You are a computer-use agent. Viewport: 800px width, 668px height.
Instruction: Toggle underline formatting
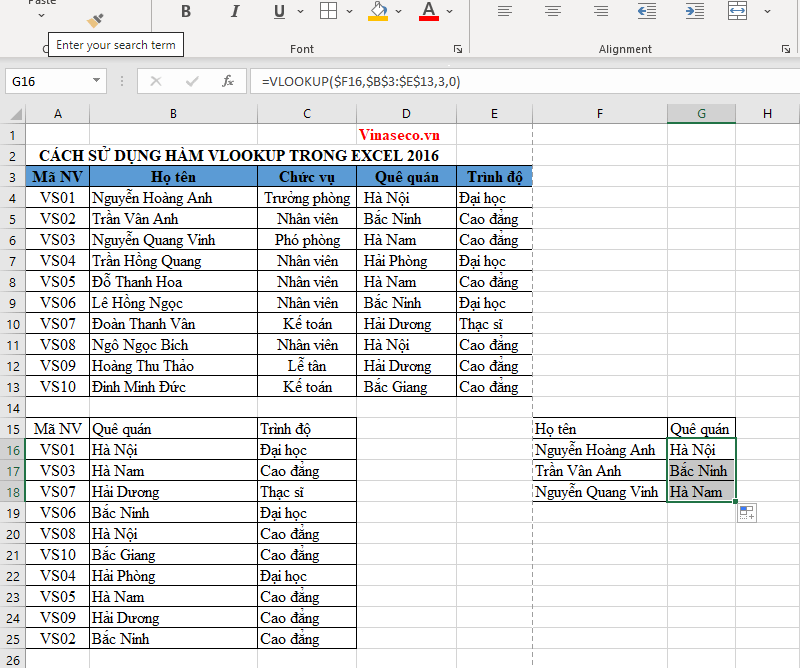(277, 12)
